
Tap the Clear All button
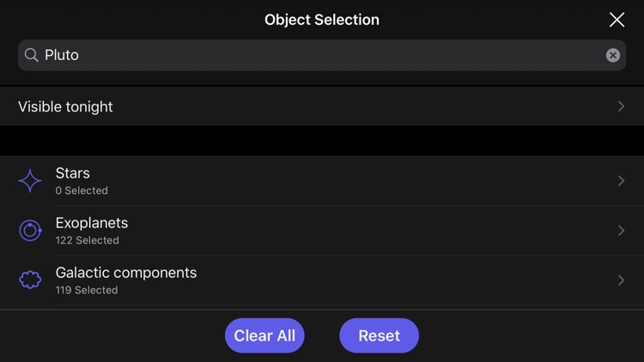[x=264, y=335]
